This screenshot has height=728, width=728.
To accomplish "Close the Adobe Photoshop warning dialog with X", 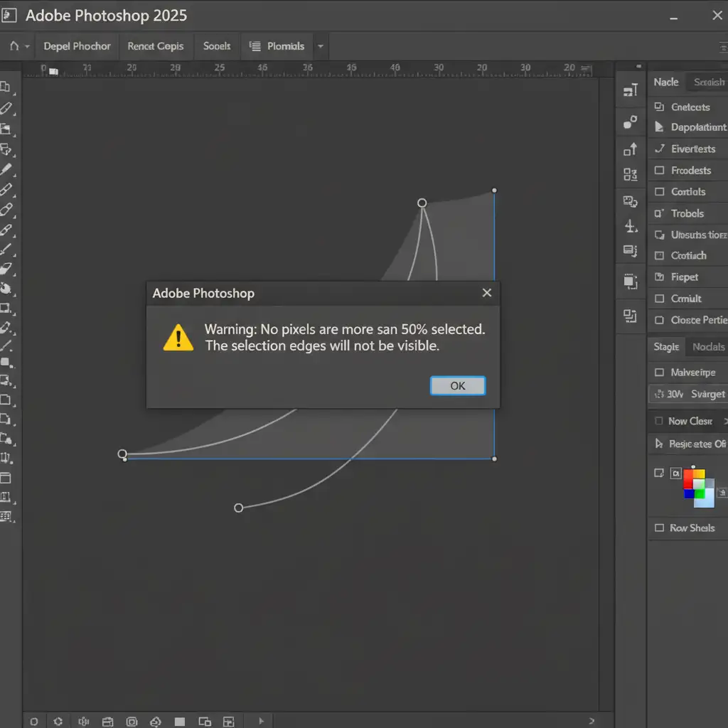I will pyautogui.click(x=487, y=293).
